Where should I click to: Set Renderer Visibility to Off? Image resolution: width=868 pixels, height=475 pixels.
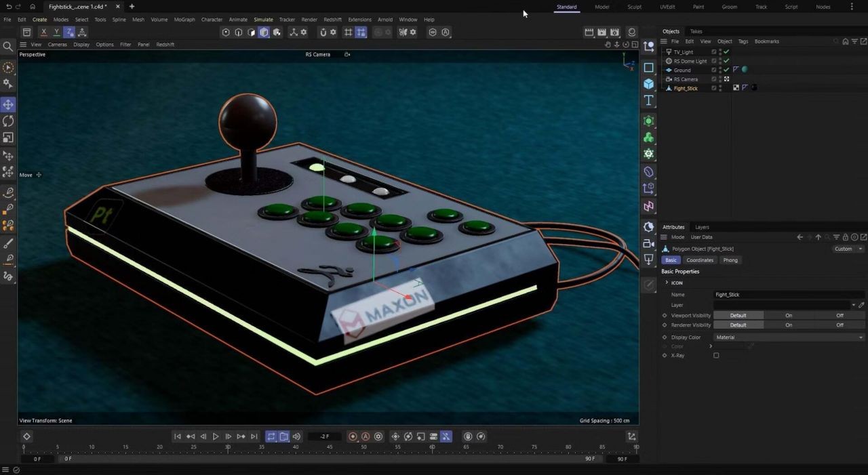(840, 325)
